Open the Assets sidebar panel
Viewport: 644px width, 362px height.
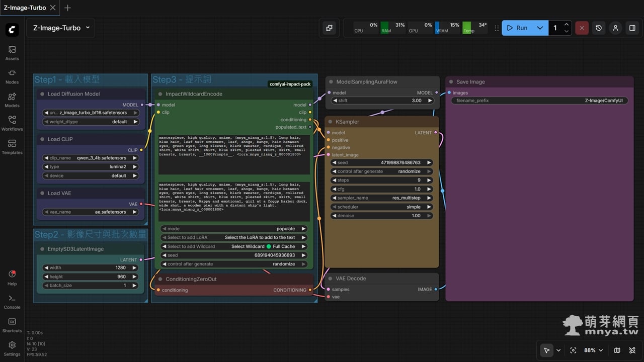(x=12, y=52)
